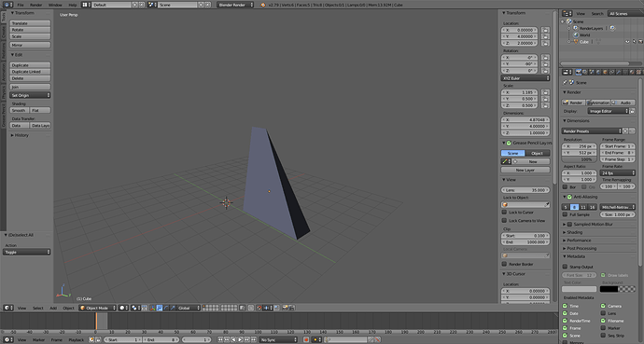This screenshot has height=344, width=644.
Task: Enable Render Border checkbox
Action: pyautogui.click(x=504, y=264)
